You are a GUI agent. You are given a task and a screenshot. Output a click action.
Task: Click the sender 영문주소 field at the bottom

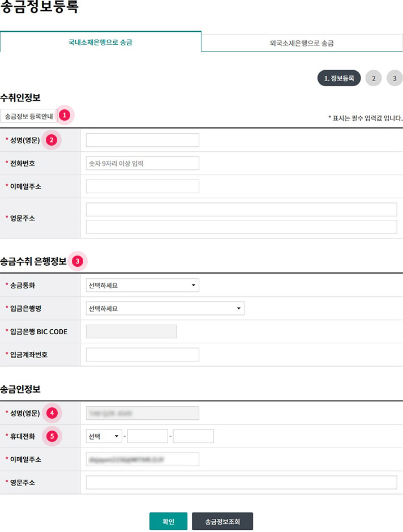click(241, 482)
